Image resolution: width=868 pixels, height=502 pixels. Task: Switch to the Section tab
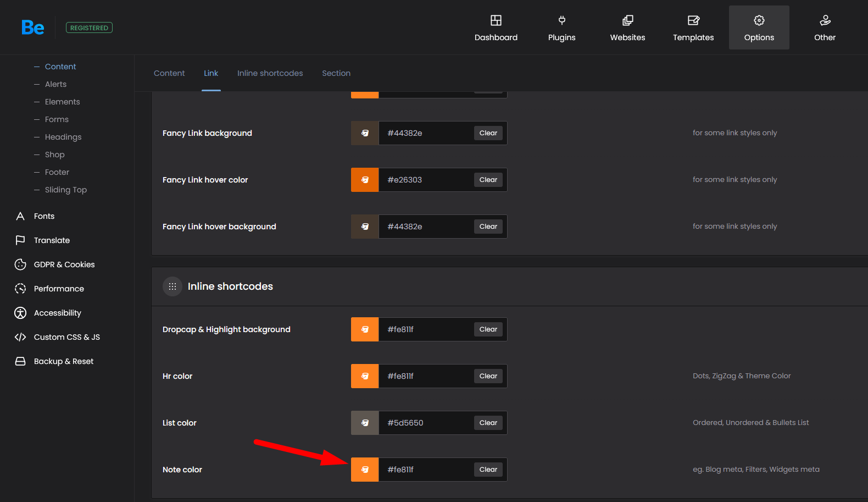click(x=336, y=73)
